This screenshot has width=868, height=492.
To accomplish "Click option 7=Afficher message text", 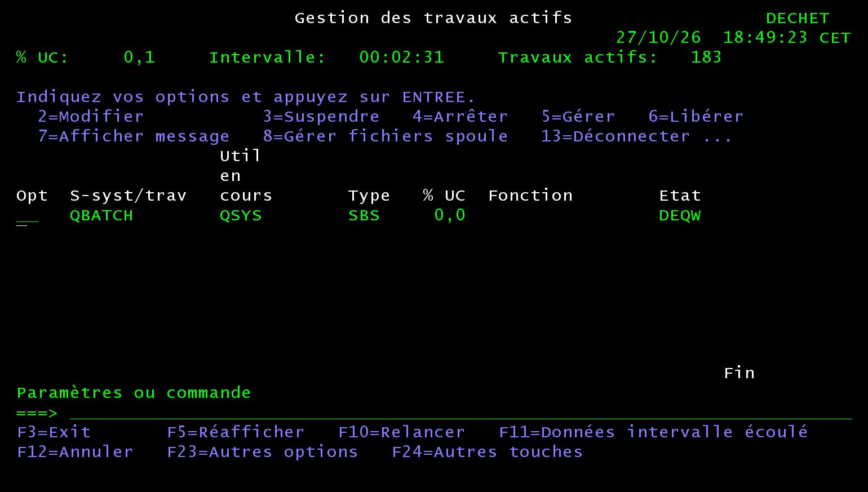I will [134, 136].
